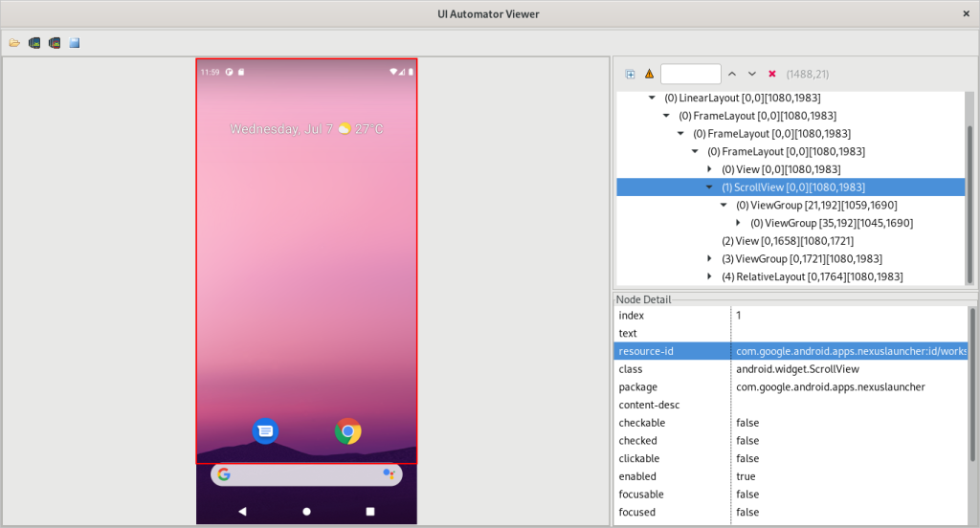Image resolution: width=980 pixels, height=528 pixels.
Task: Toggle the NAF nodes warning triangle icon
Action: click(650, 74)
